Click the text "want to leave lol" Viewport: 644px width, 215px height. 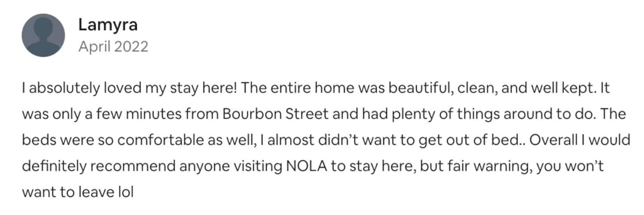tap(78, 192)
